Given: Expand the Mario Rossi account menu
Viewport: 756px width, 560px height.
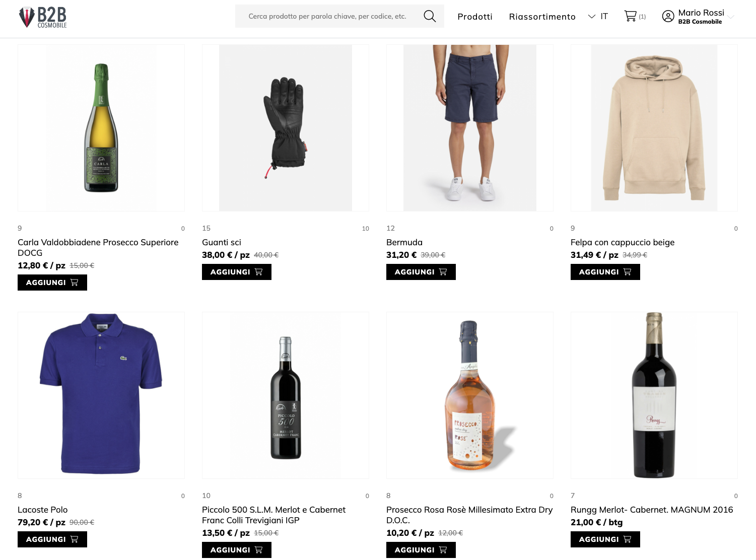Looking at the screenshot, I should tap(731, 17).
